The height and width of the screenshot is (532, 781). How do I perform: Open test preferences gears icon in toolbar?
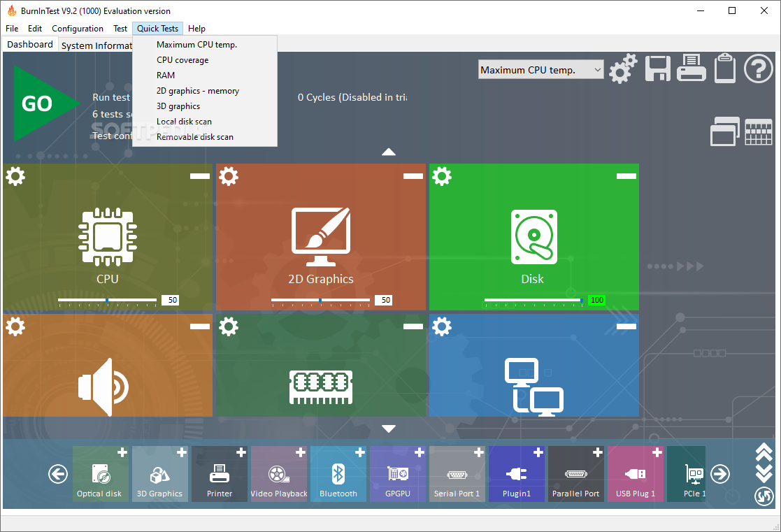[622, 69]
